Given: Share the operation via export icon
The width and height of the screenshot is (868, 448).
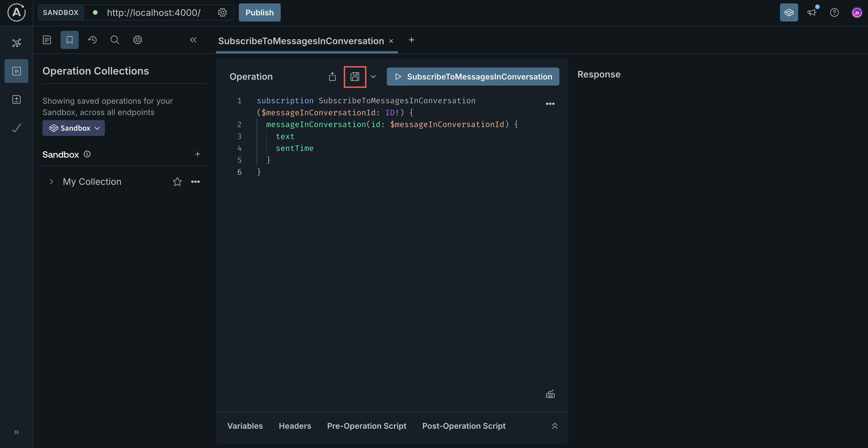Looking at the screenshot, I should point(332,76).
